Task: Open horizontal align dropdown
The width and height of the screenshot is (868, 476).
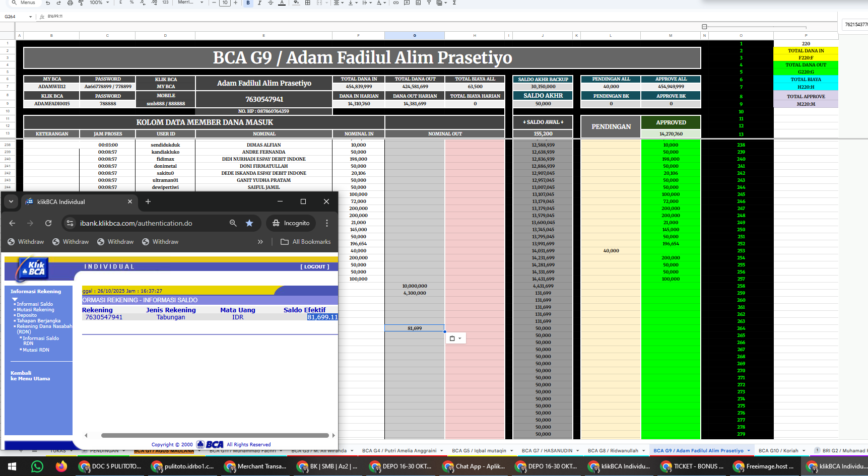Action: tap(339, 3)
